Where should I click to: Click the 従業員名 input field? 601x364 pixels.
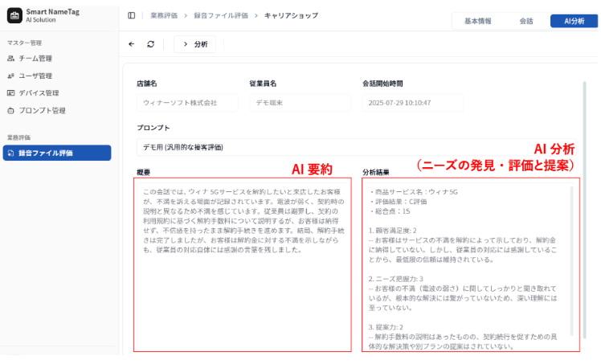point(300,103)
